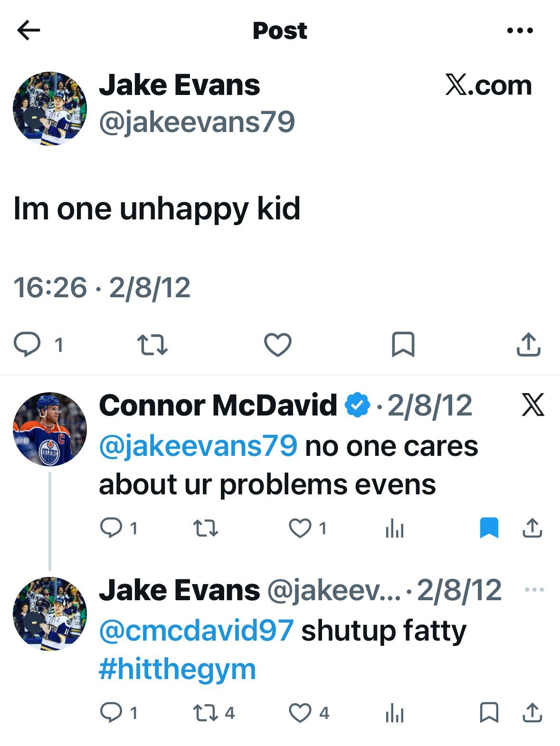This screenshot has width=560, height=746.
Task: Open Jake Evans profile picture in main post
Action: click(x=50, y=109)
